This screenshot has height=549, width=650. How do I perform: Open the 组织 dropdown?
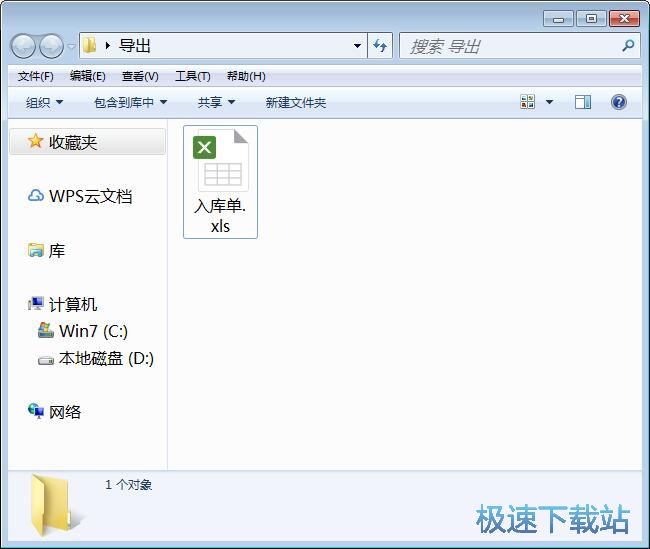[x=44, y=102]
